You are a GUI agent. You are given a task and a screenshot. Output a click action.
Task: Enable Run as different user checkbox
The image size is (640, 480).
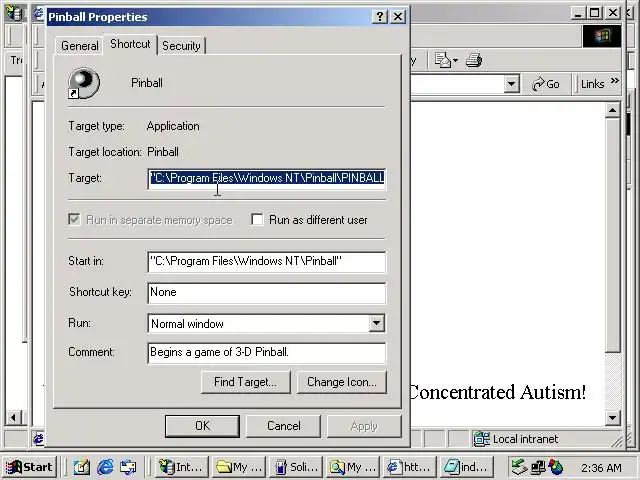pos(257,220)
